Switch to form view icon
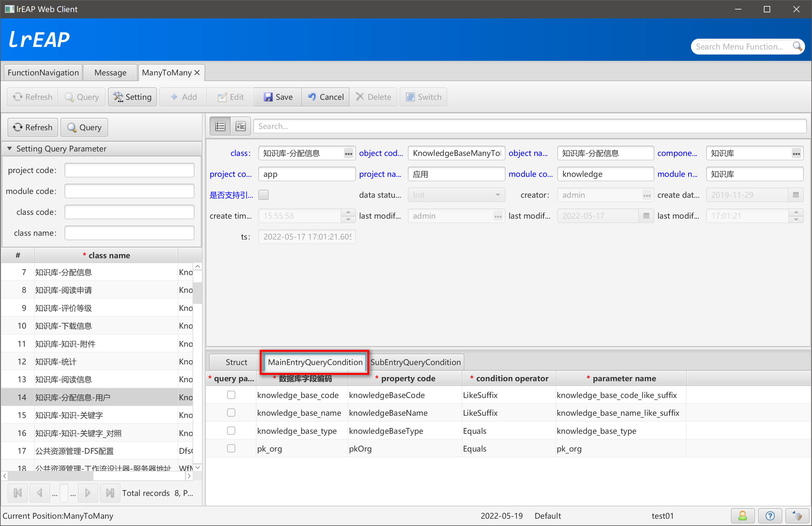812x526 pixels. coord(241,126)
